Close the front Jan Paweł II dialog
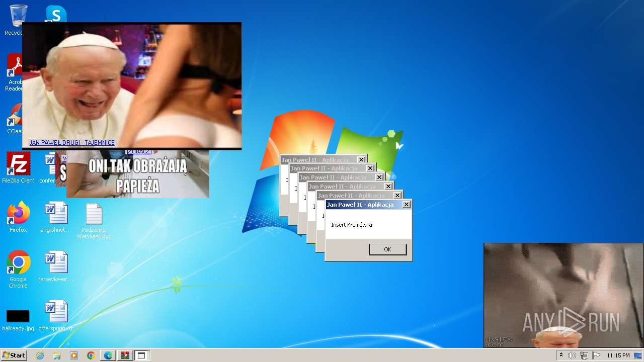Screen dimensions: 644x362 tap(407, 205)
